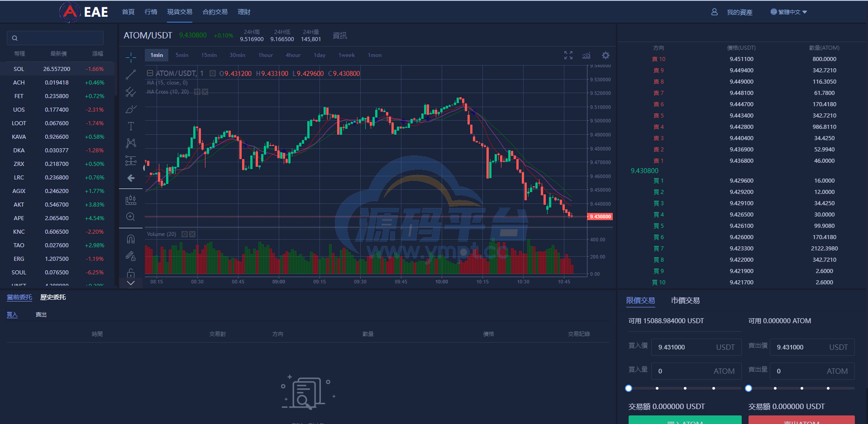
Task: Select SOL in the coin list
Action: tap(57, 69)
